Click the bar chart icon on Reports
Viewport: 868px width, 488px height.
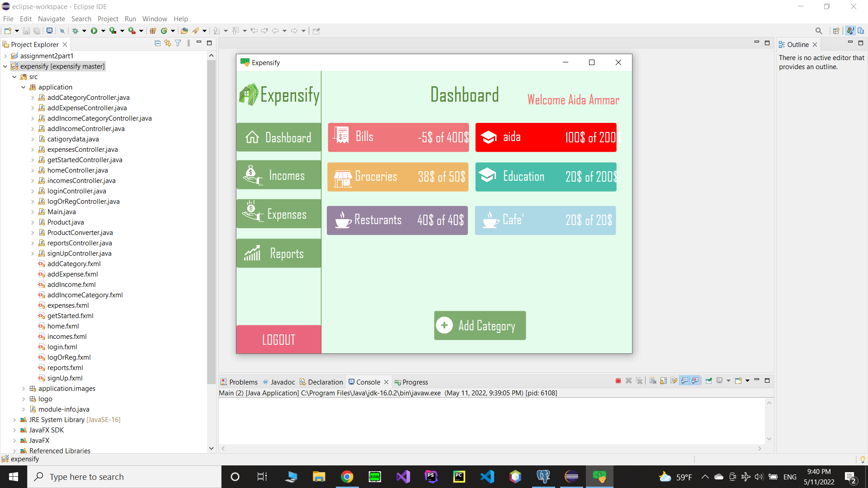pos(252,253)
